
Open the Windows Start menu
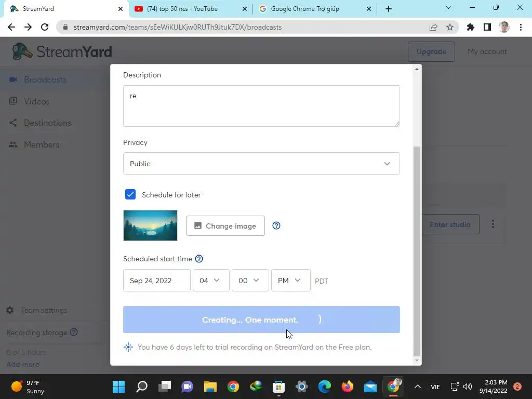click(119, 387)
